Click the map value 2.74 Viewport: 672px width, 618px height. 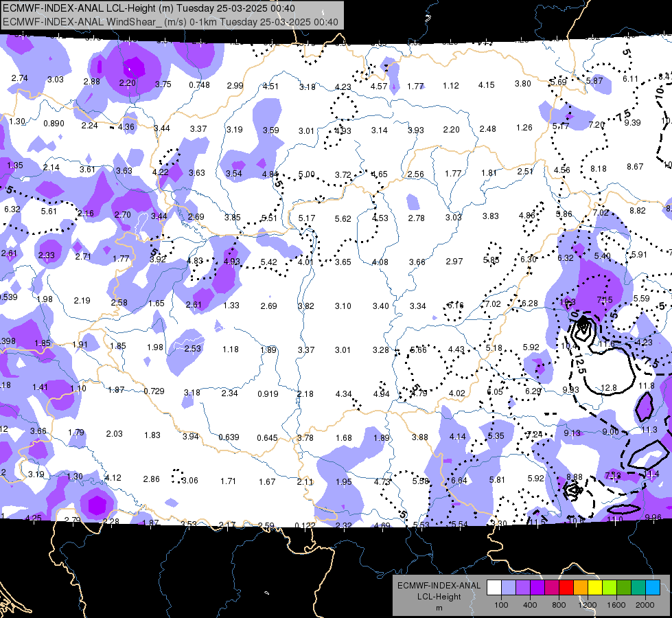click(x=20, y=78)
